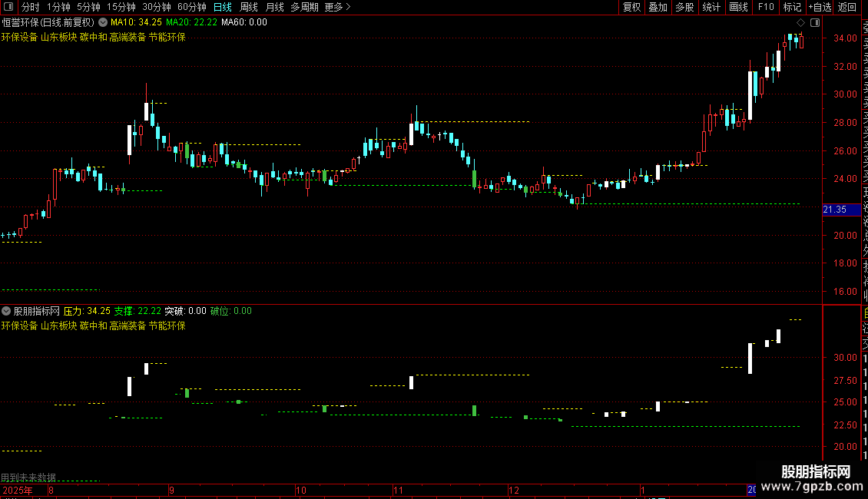Image resolution: width=868 pixels, height=499 pixels.
Task: Click 山东板块 sector tag in main chart
Action: point(58,37)
